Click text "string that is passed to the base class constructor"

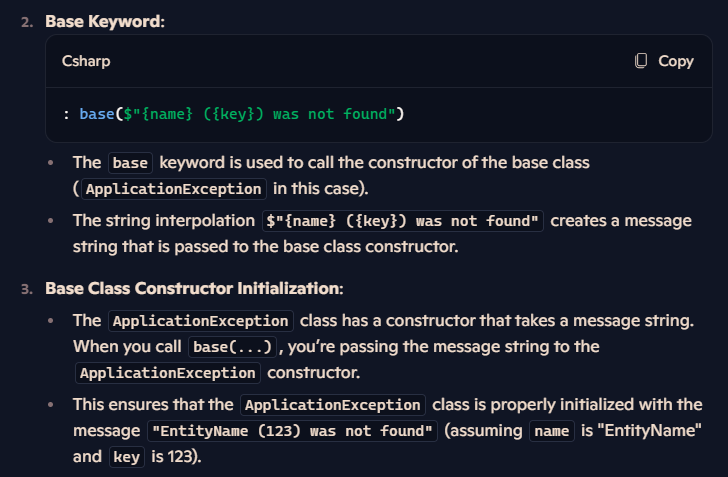tap(264, 247)
